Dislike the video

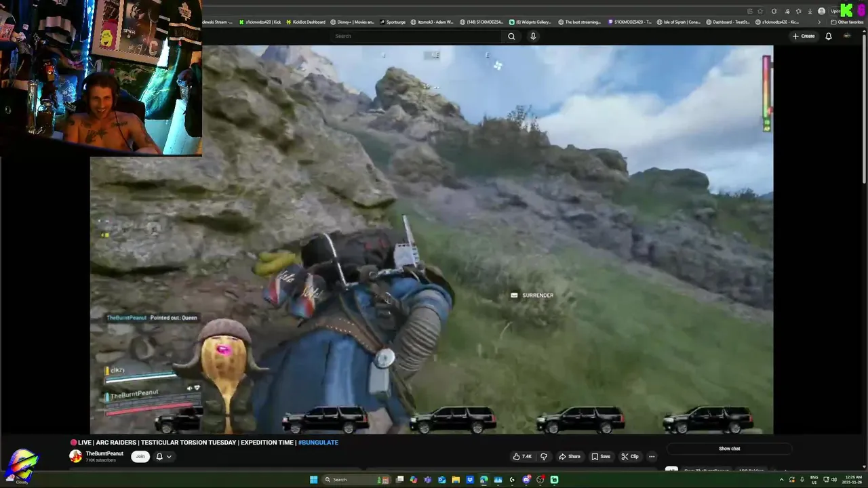pos(543,456)
